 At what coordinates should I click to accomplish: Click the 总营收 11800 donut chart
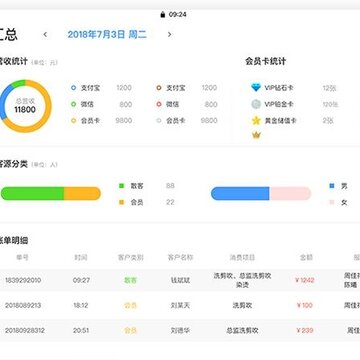pos(25,106)
